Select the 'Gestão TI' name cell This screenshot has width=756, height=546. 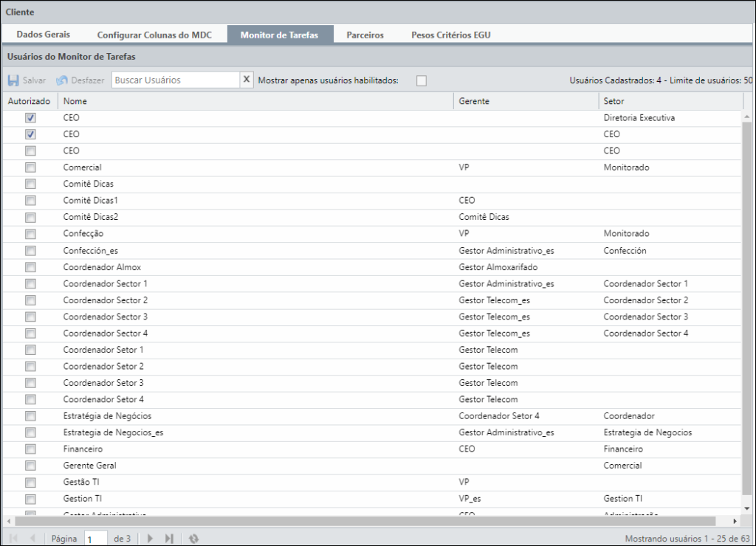point(81,482)
